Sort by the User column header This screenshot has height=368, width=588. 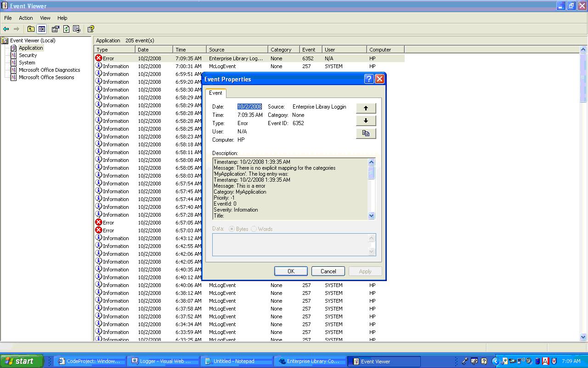click(345, 50)
